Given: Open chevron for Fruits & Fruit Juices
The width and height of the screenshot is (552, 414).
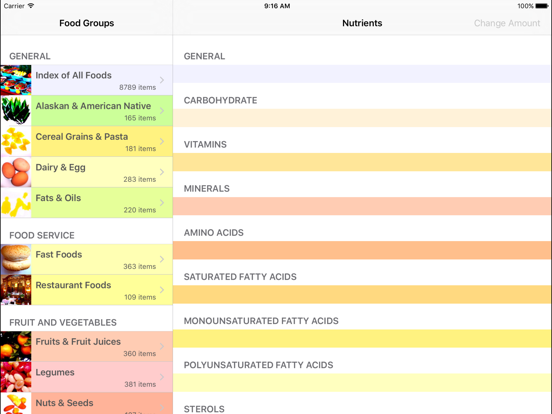Looking at the screenshot, I should [x=162, y=346].
